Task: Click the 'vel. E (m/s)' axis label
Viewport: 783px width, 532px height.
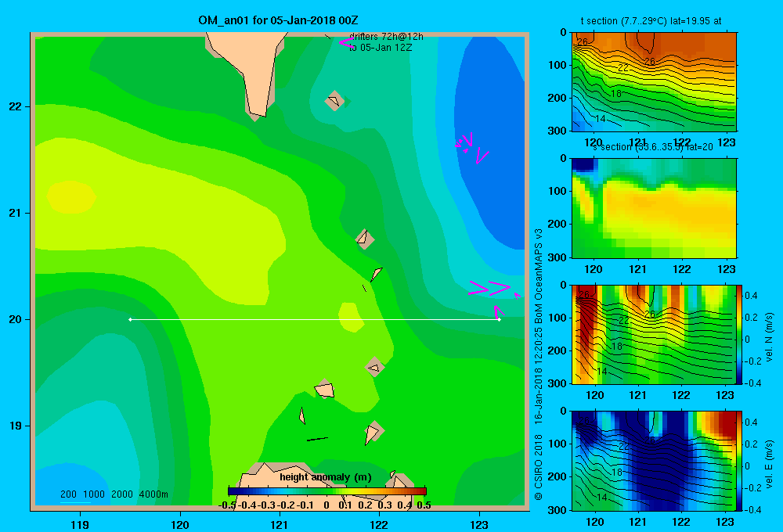Action: 769,464
